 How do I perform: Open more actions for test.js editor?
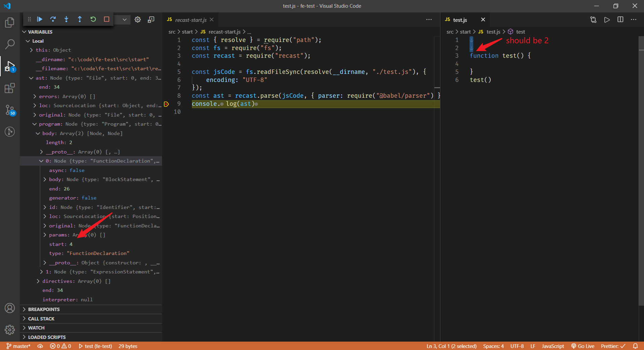coord(634,19)
